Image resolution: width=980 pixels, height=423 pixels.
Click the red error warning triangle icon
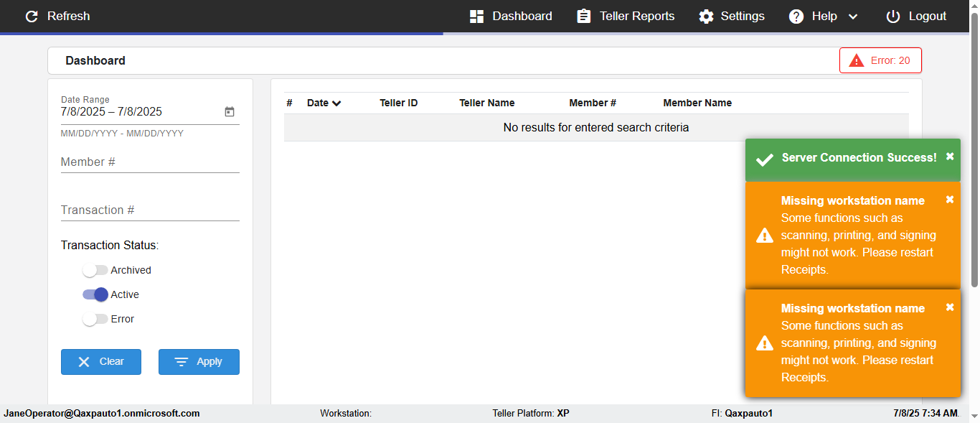[x=857, y=61]
